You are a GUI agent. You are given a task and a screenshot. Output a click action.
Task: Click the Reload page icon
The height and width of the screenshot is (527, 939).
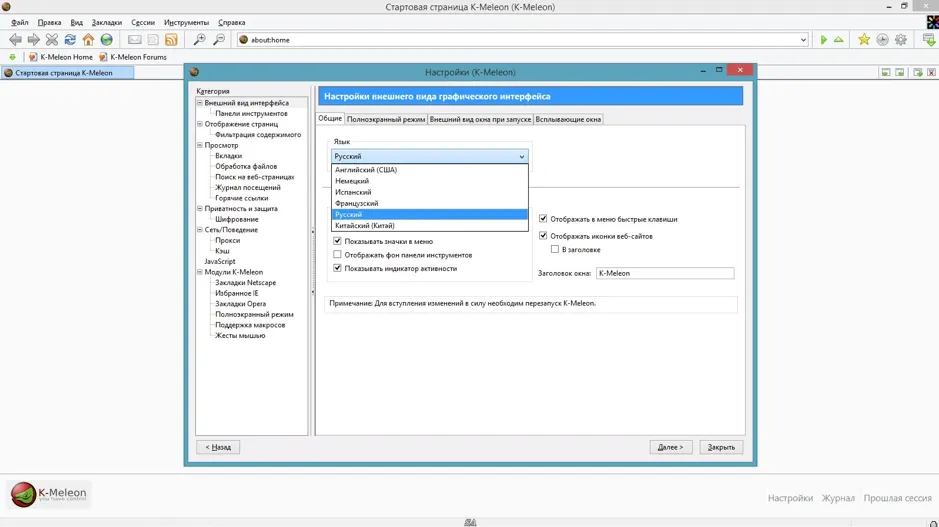[x=70, y=40]
